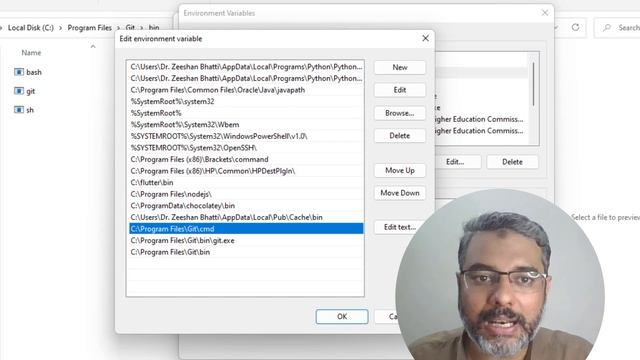
Task: Select the HP\Common\HPDestPlgIn entry
Action: [x=246, y=171]
